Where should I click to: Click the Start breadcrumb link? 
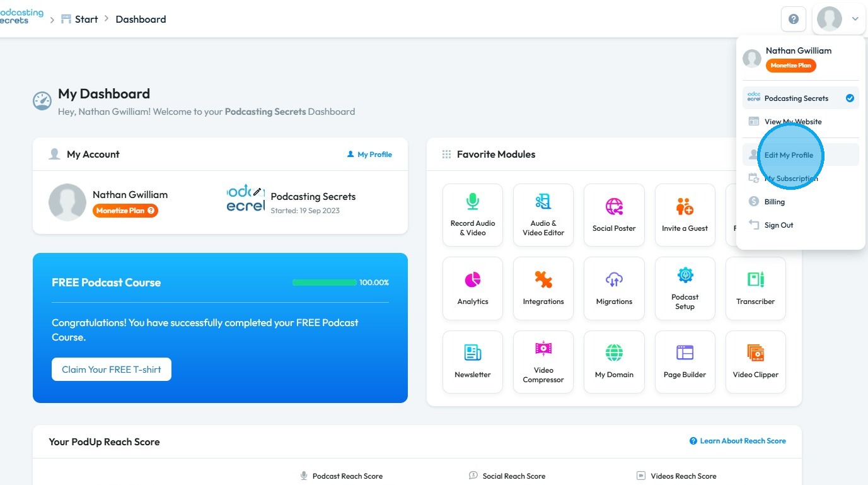(86, 19)
